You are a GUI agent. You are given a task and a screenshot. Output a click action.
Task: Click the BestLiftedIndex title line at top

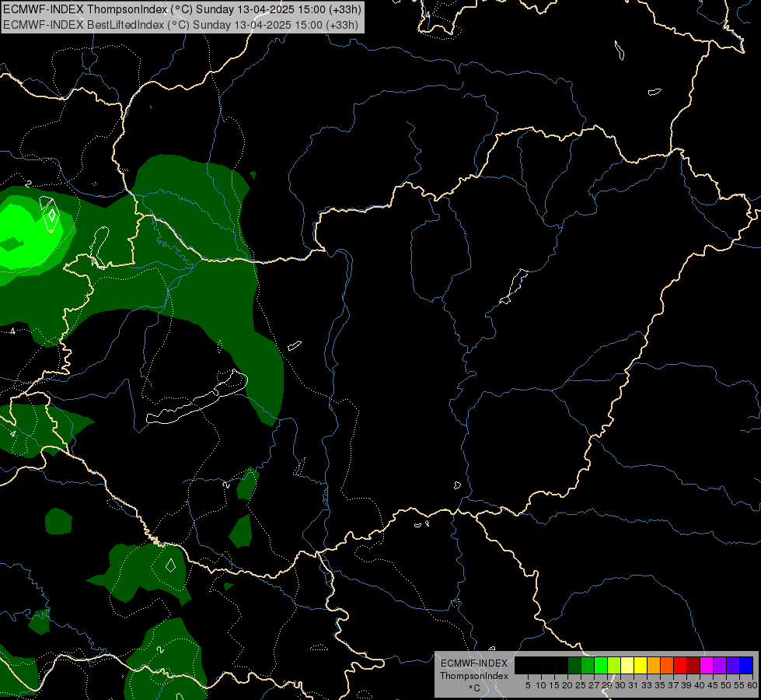tap(180, 25)
